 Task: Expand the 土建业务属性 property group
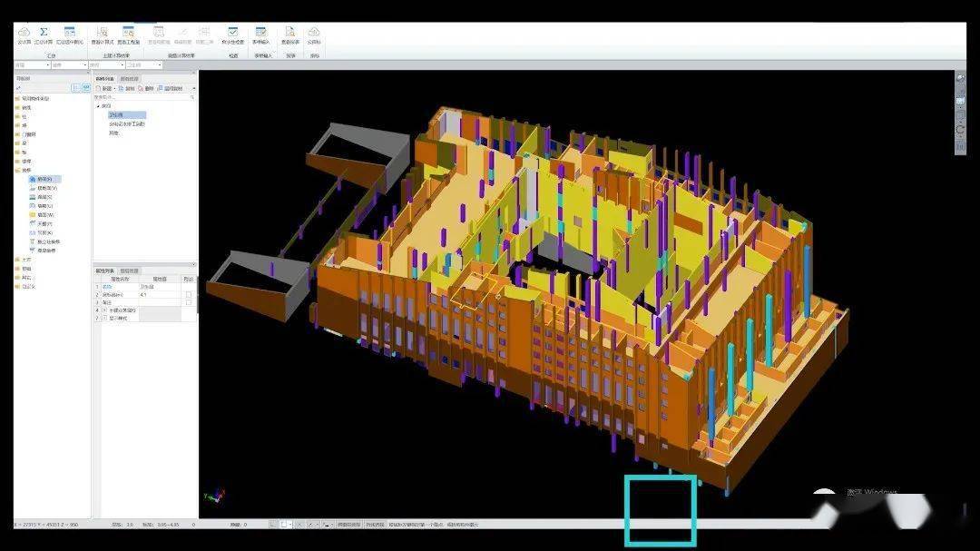click(x=104, y=310)
